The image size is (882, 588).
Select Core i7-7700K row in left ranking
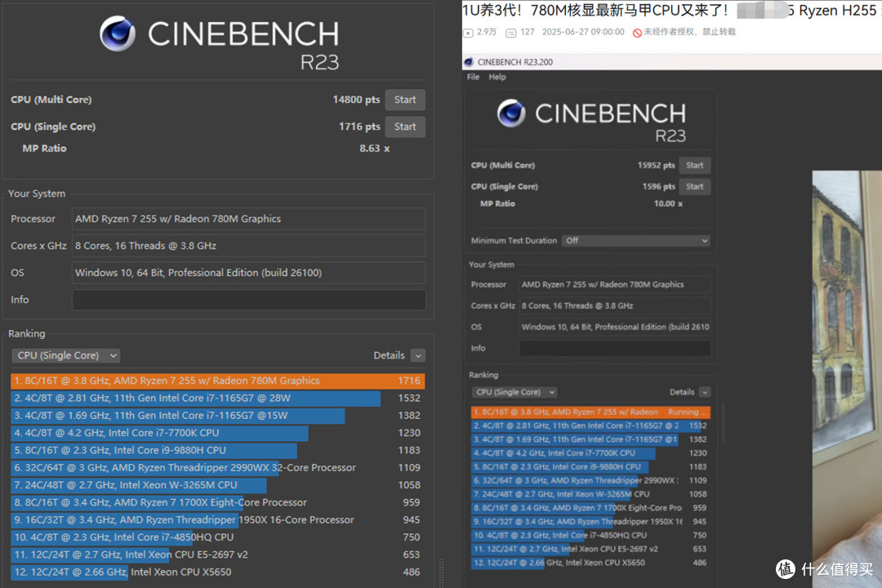[218, 434]
